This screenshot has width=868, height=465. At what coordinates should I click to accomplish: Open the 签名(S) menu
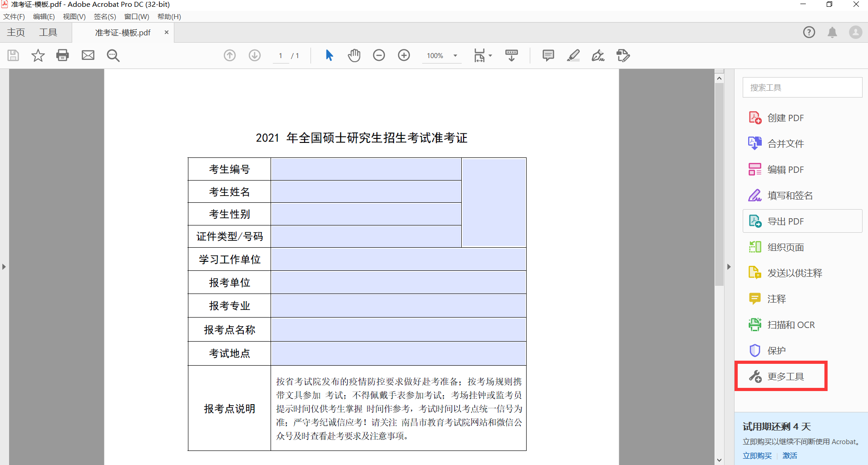coord(105,17)
